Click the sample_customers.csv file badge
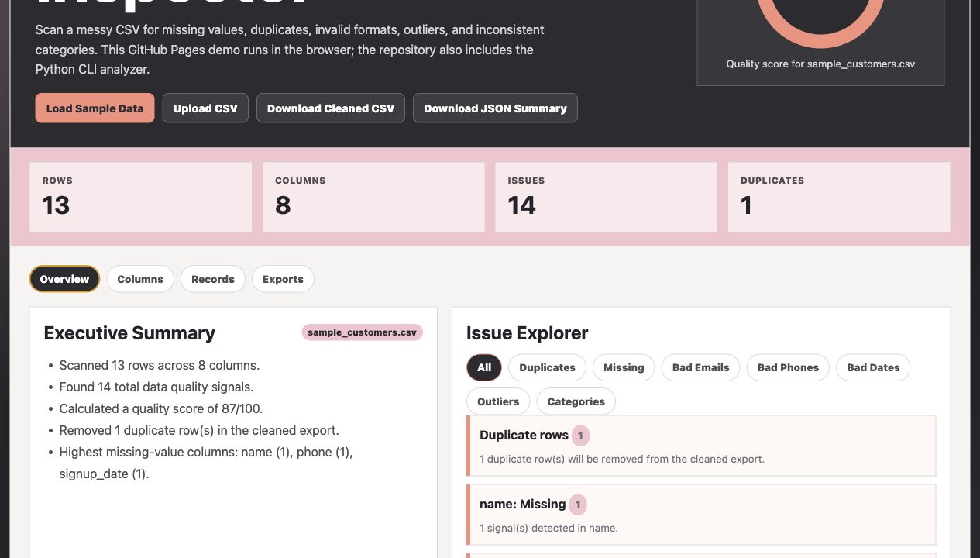This screenshot has width=980, height=558. click(x=363, y=332)
